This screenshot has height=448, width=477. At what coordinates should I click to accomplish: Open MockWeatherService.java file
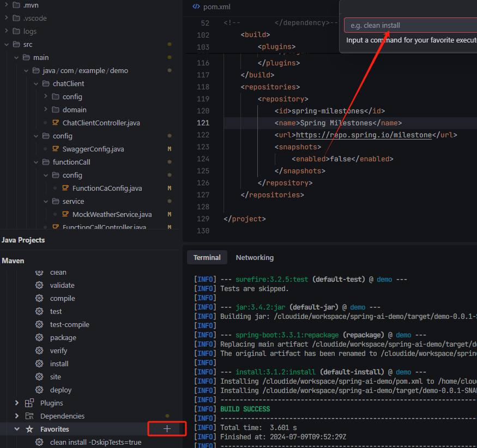click(112, 214)
